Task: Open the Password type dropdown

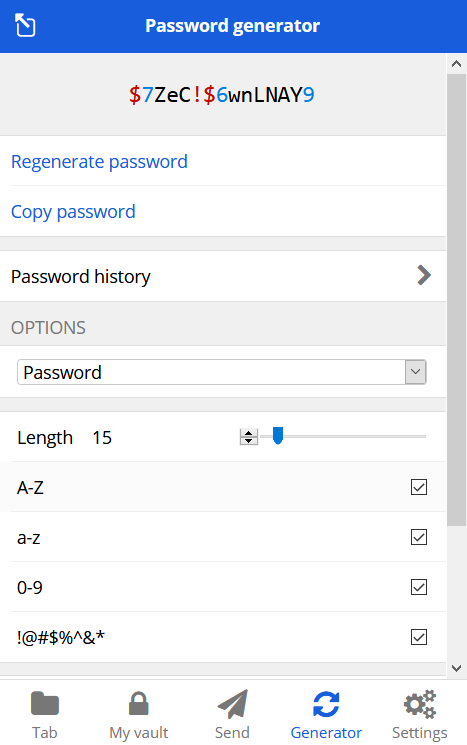Action: [x=221, y=372]
